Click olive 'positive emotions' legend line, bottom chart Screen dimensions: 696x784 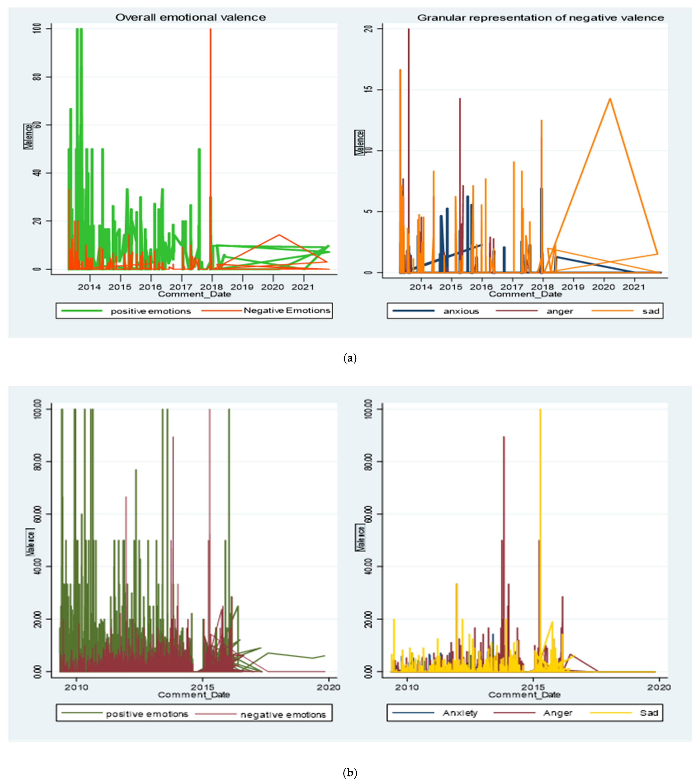[x=82, y=713]
